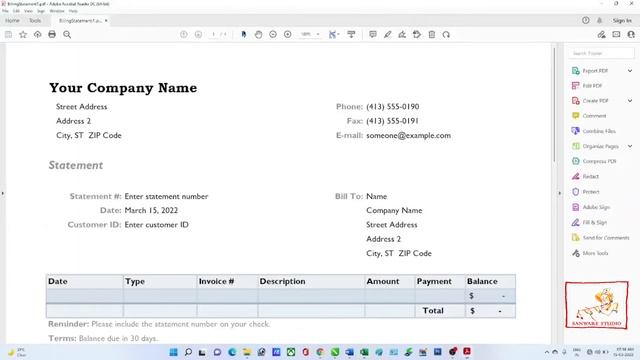This screenshot has width=640, height=360.
Task: Click the Search Tools input field
Action: tap(601, 53)
